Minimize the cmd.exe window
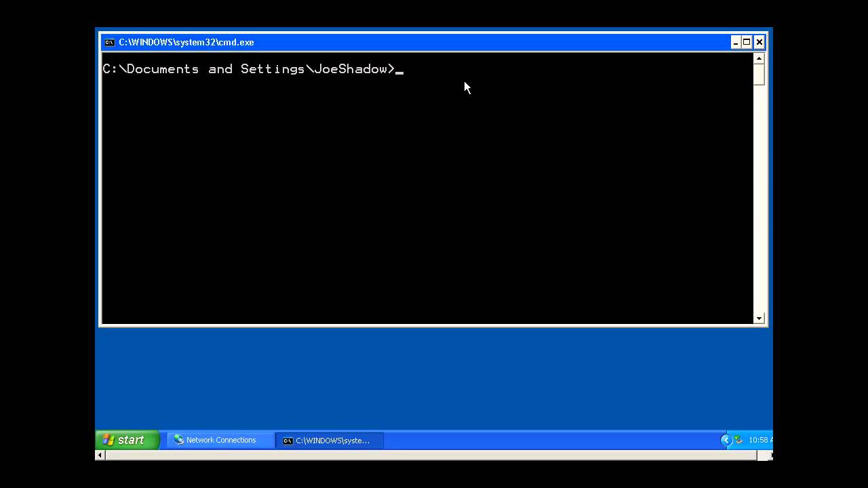The width and height of the screenshot is (868, 488). pos(735,42)
